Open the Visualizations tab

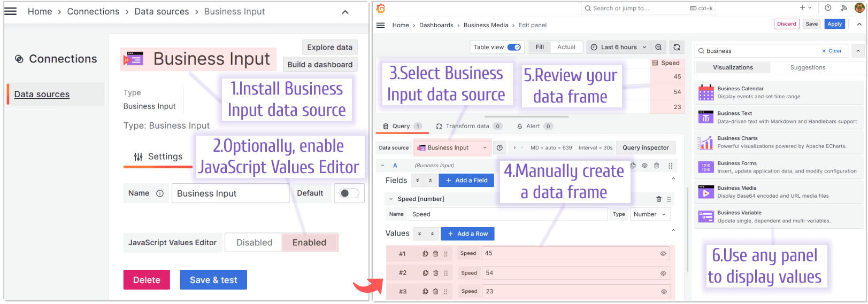(x=733, y=67)
